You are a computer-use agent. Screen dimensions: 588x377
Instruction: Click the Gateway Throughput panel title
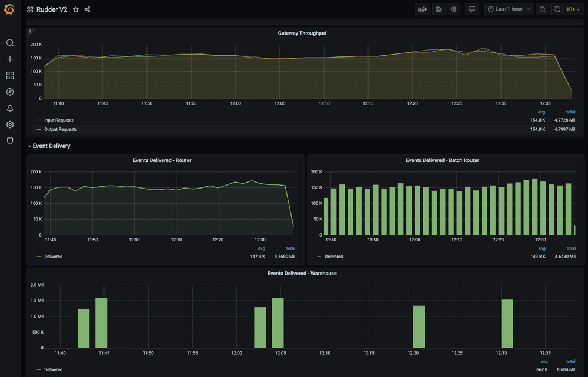302,33
